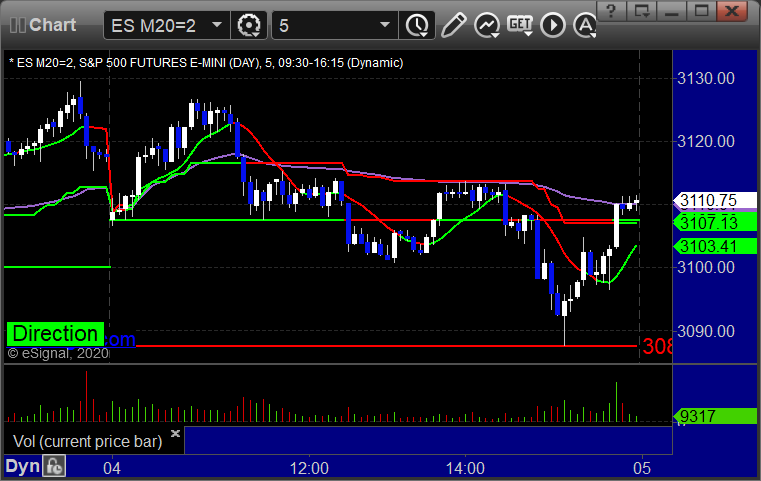The width and height of the screenshot is (761, 481).
Task: Expand the 5 interval dropdown
Action: click(x=385, y=25)
